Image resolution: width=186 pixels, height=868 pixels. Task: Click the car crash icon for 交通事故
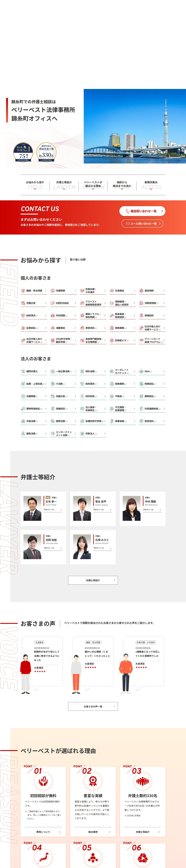click(x=112, y=290)
